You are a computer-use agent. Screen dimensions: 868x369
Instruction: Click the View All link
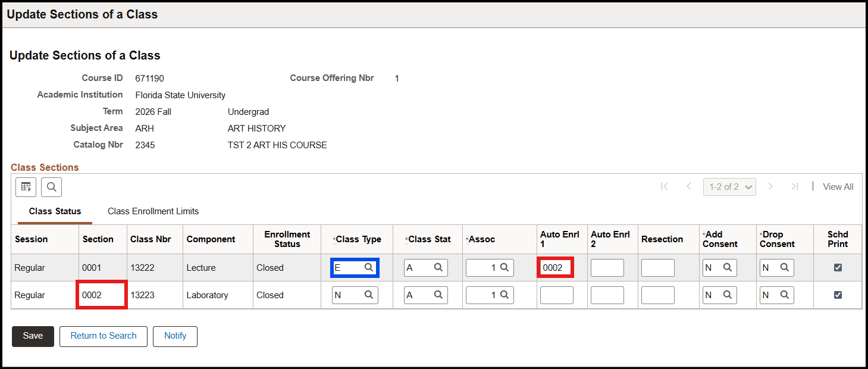pyautogui.click(x=838, y=186)
